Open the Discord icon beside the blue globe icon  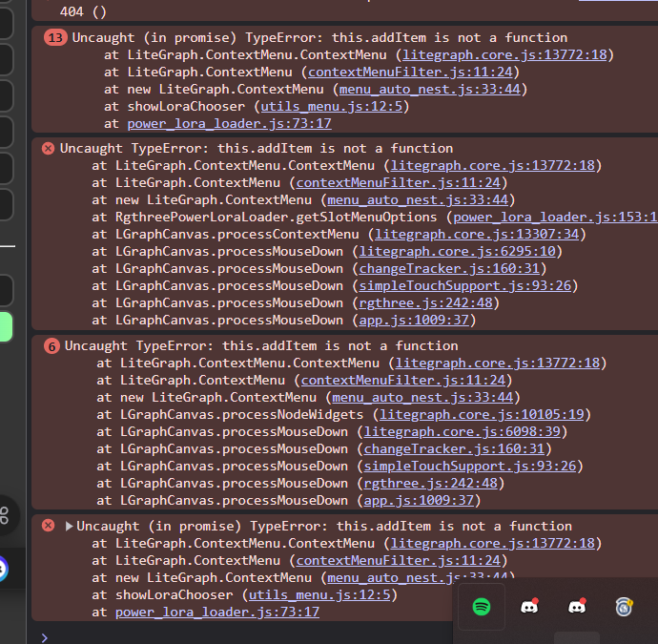(577, 606)
